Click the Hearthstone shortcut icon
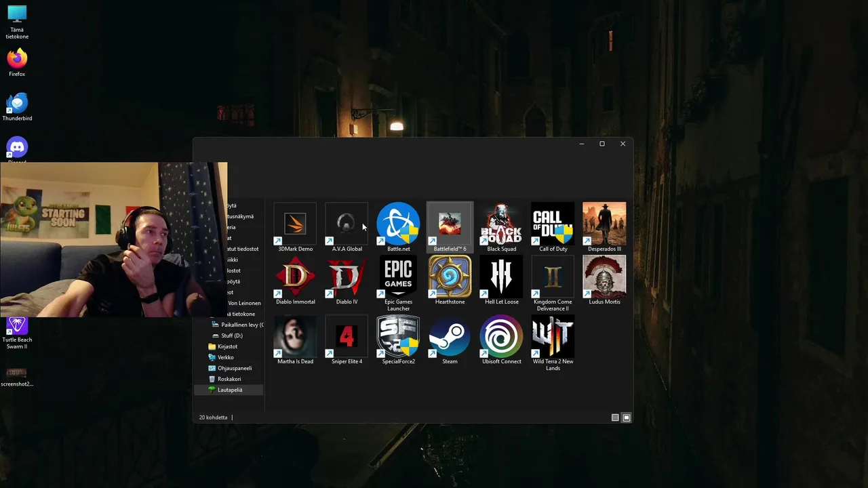The image size is (868, 488). [x=450, y=281]
